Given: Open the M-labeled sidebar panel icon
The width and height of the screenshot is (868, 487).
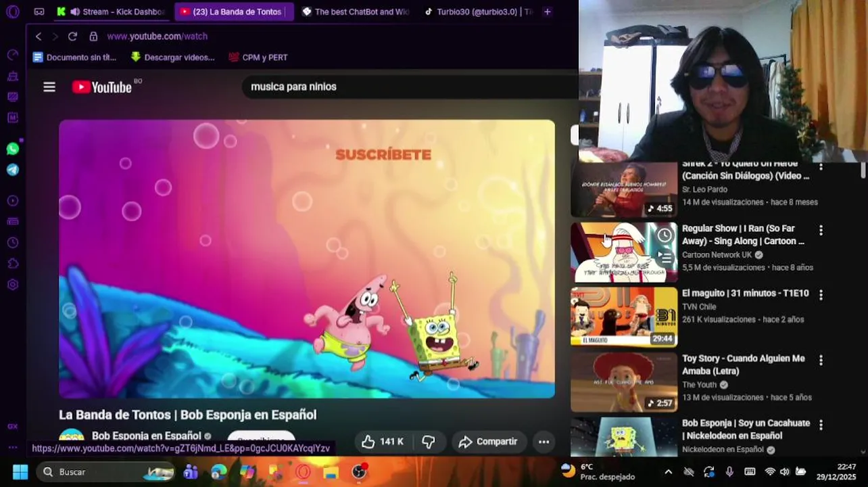Looking at the screenshot, I should point(12,118).
